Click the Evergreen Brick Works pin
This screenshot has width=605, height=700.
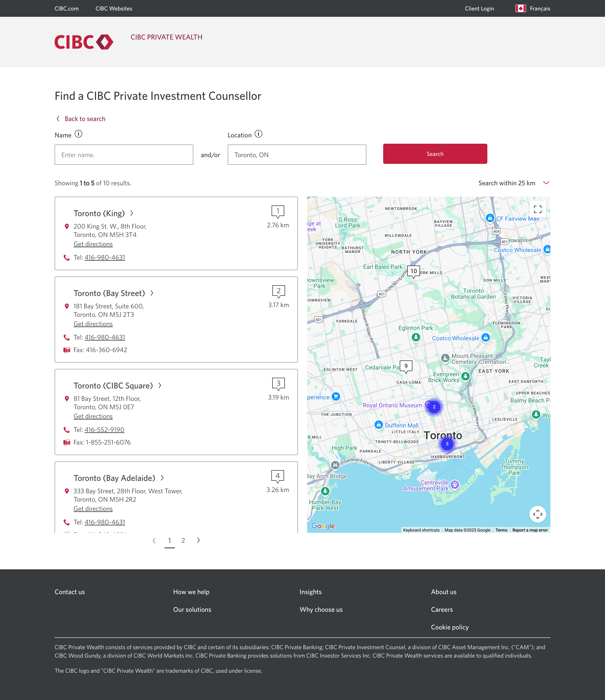pos(466,376)
